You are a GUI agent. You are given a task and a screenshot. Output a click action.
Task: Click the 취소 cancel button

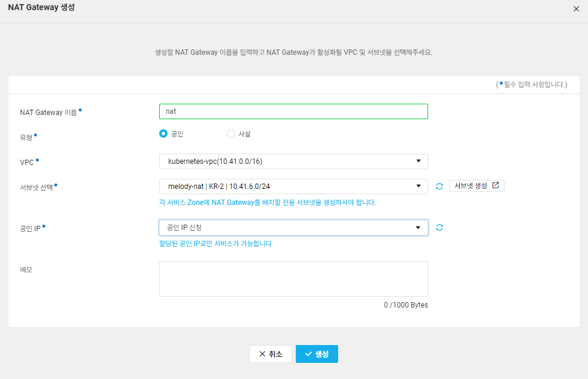271,354
